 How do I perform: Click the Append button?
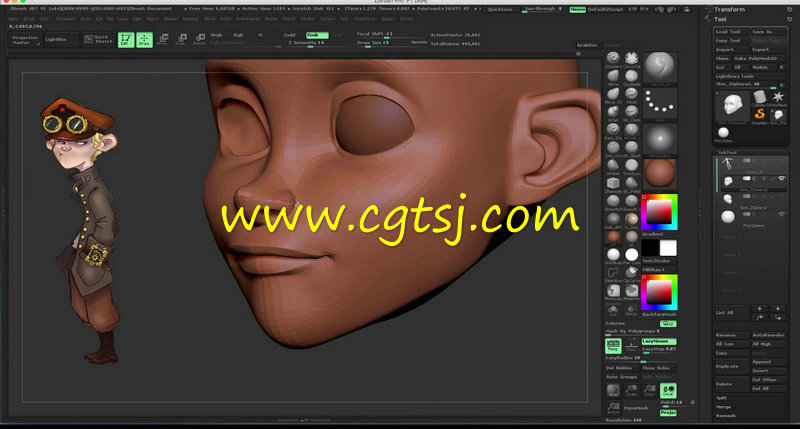tap(769, 362)
